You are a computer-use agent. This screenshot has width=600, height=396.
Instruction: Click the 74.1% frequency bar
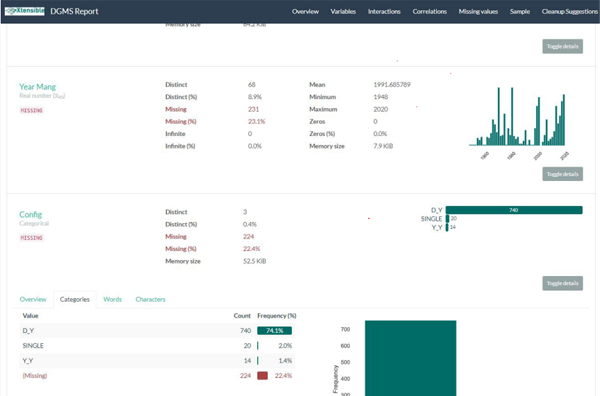pyautogui.click(x=274, y=331)
